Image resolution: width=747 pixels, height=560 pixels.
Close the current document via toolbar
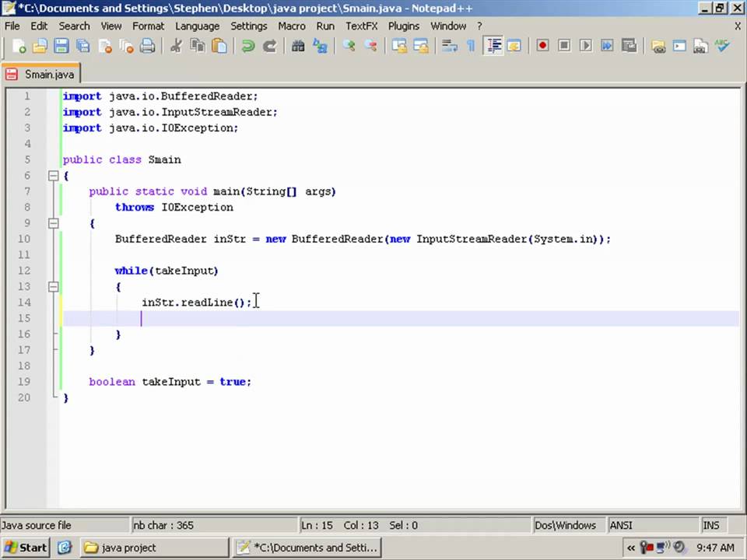[x=105, y=46]
